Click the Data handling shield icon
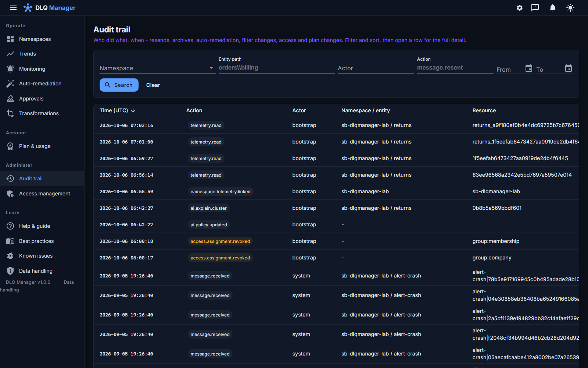Viewport: 588px width, 368px height. (10, 271)
